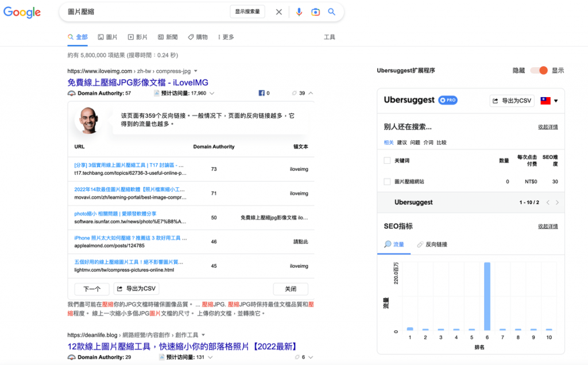
Task: Switch to 影片 search tab
Action: 138,37
